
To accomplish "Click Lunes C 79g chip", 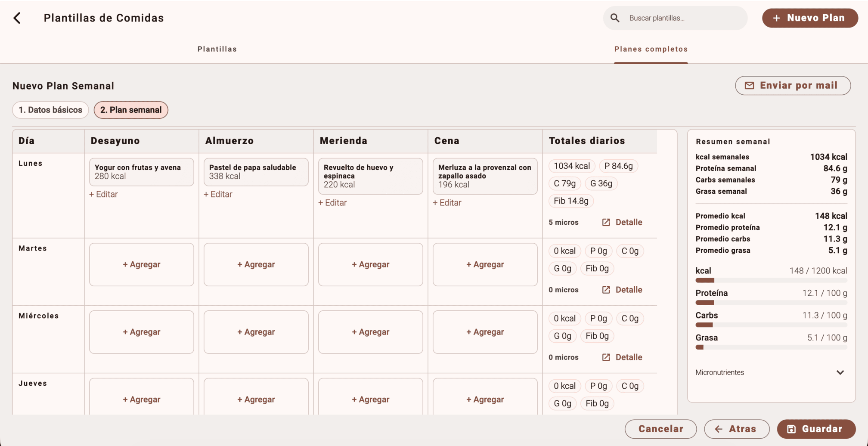I will [x=564, y=184].
